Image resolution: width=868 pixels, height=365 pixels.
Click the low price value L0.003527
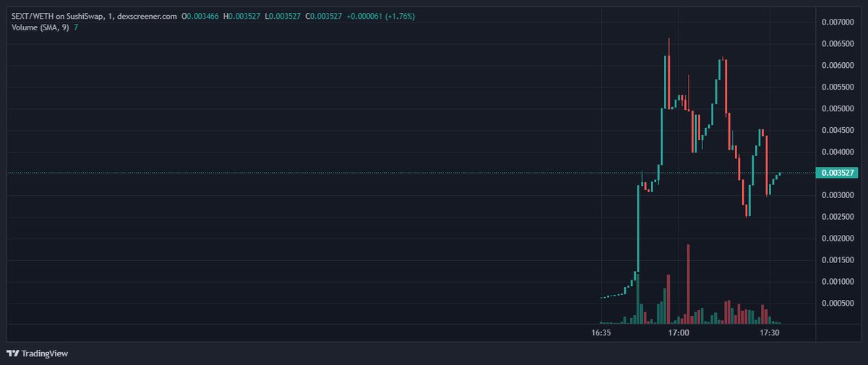pos(284,16)
